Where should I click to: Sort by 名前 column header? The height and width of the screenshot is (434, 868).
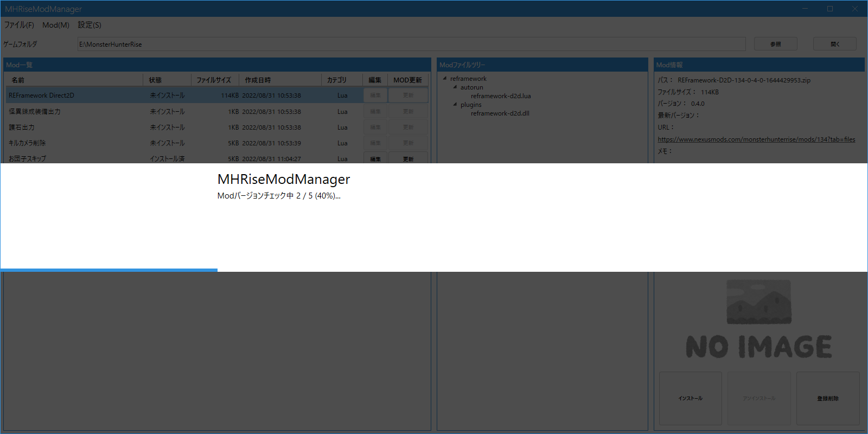click(x=74, y=80)
